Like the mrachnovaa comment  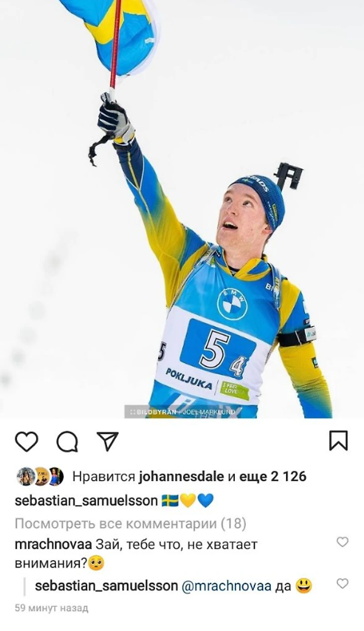pyautogui.click(x=342, y=542)
